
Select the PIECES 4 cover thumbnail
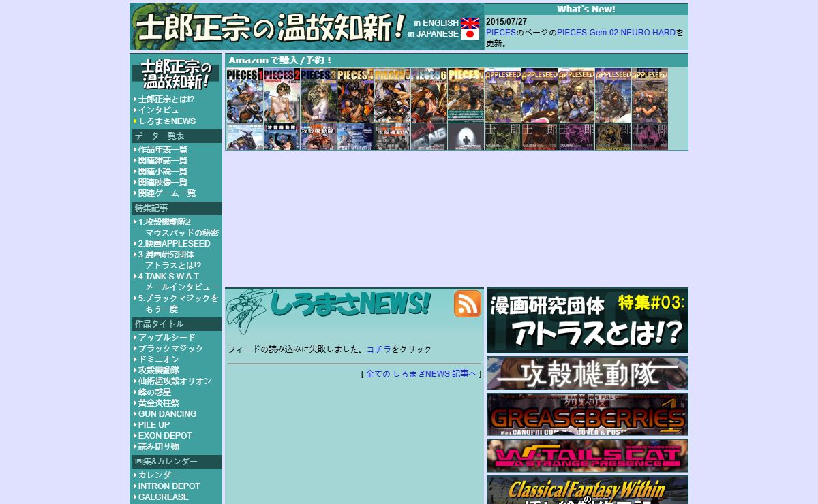355,95
